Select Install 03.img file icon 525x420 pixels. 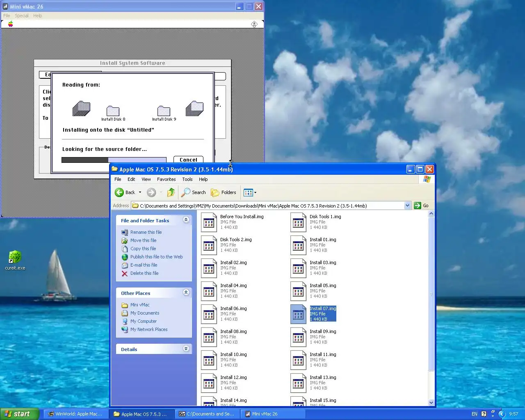[298, 268]
